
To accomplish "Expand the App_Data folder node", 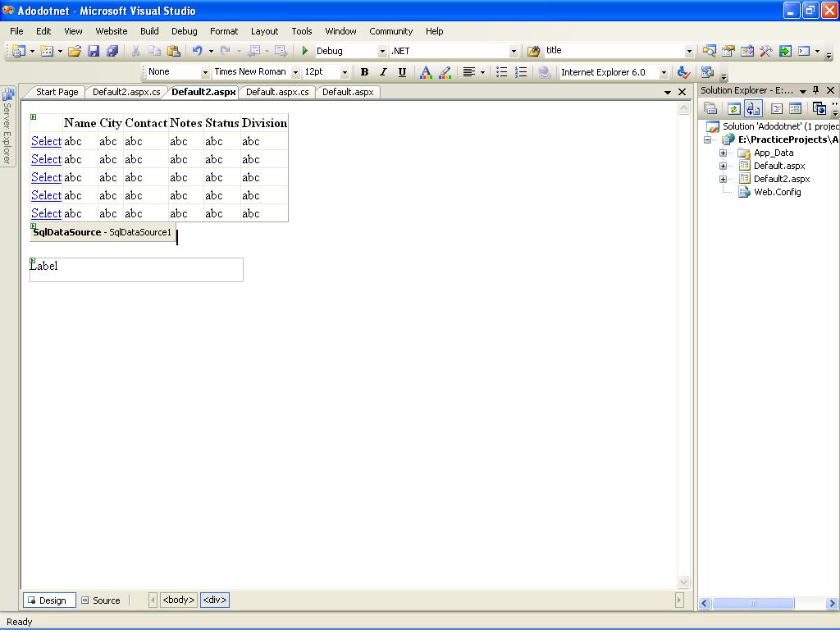I will [x=724, y=153].
